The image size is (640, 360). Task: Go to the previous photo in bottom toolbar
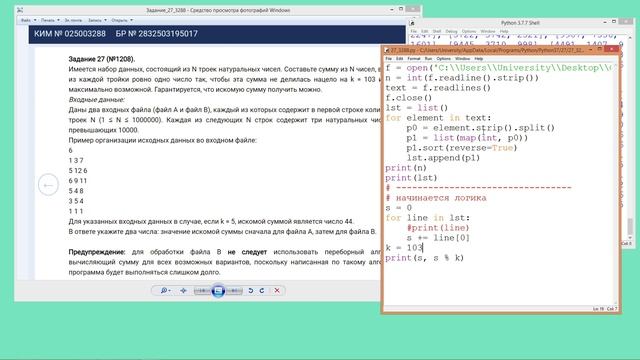(x=202, y=291)
